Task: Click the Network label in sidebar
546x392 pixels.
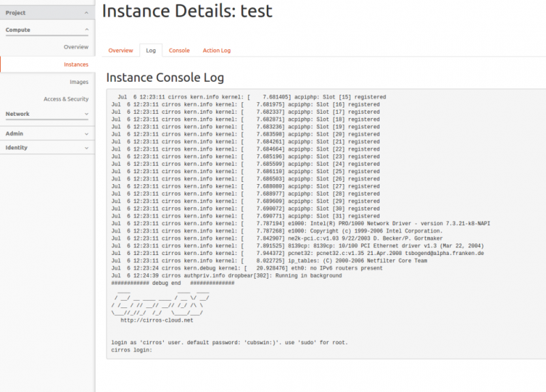Action: coord(18,114)
